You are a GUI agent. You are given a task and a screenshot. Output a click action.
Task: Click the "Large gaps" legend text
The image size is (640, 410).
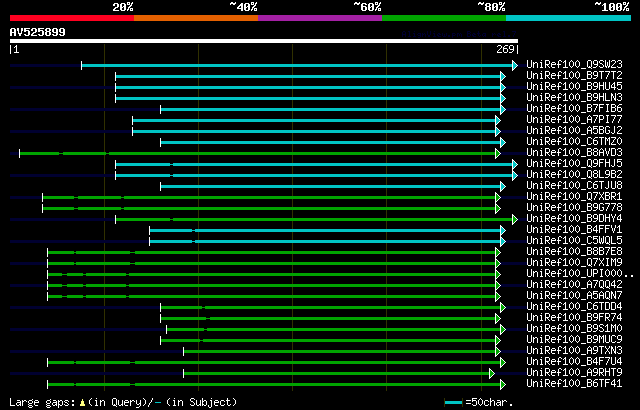pyautogui.click(x=42, y=402)
